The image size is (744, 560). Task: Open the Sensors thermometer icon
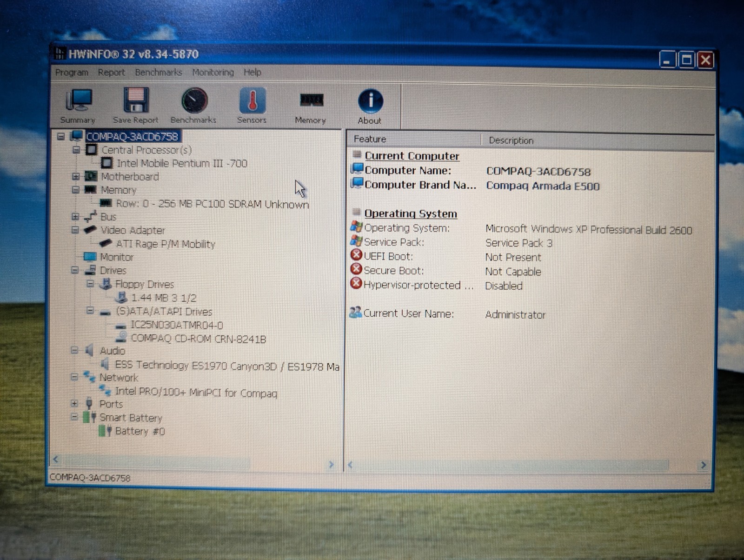252,100
